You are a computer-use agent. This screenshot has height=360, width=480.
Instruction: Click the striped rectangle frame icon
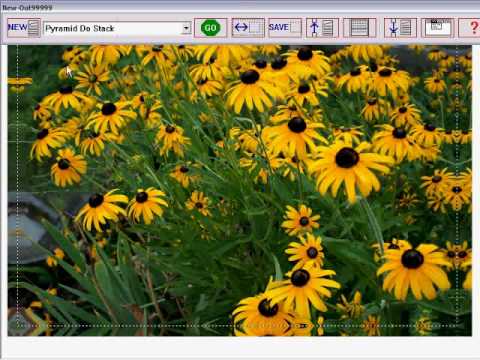pyautogui.click(x=360, y=28)
